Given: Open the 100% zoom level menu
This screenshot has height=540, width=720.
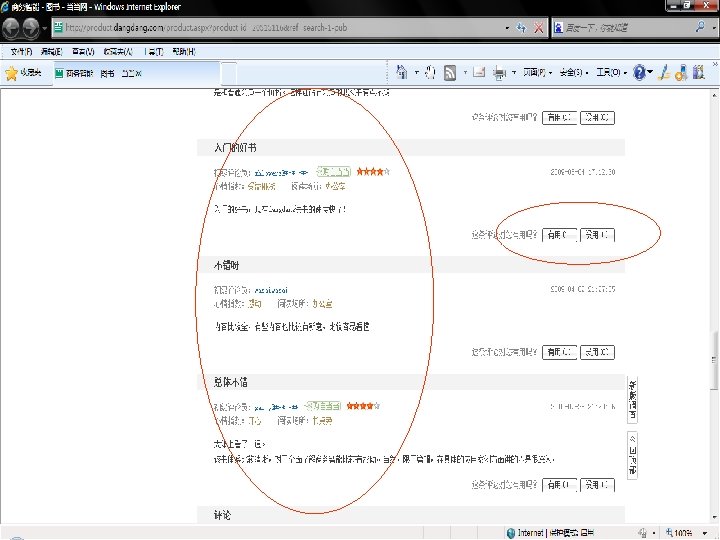Looking at the screenshot, I should [687, 533].
